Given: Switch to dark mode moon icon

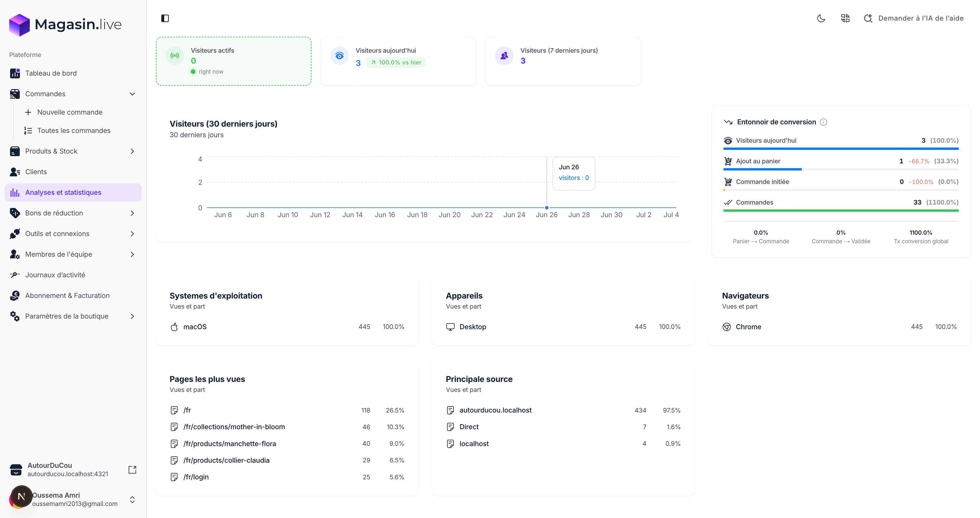Looking at the screenshot, I should 821,18.
